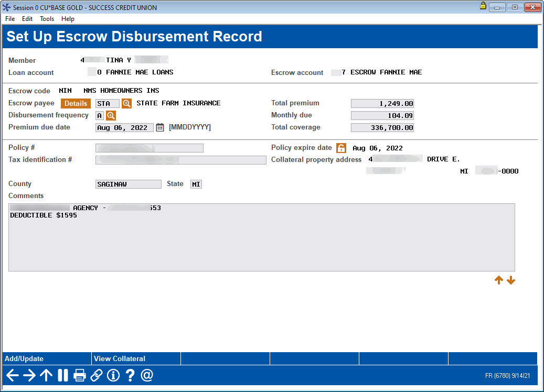
Task: Open the File menu
Action: tap(9, 19)
